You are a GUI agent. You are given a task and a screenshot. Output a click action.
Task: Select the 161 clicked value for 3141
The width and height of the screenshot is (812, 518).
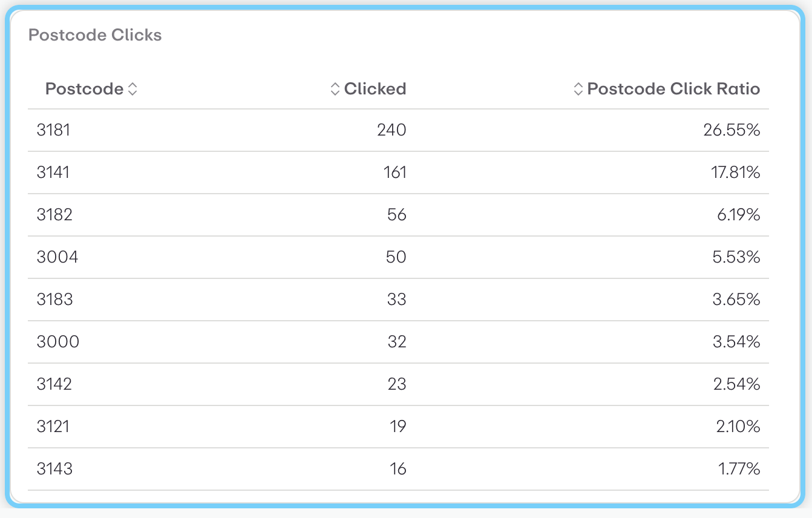tap(395, 172)
